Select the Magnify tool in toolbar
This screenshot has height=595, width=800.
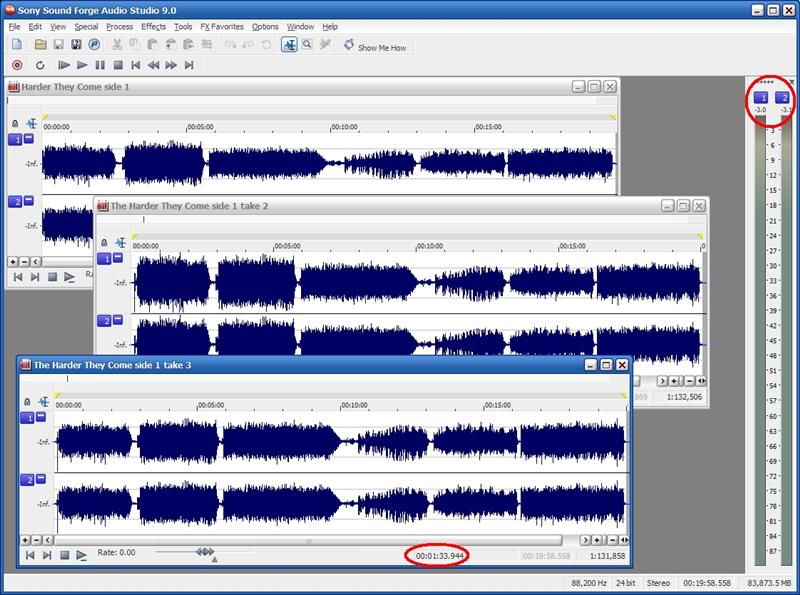[307, 45]
